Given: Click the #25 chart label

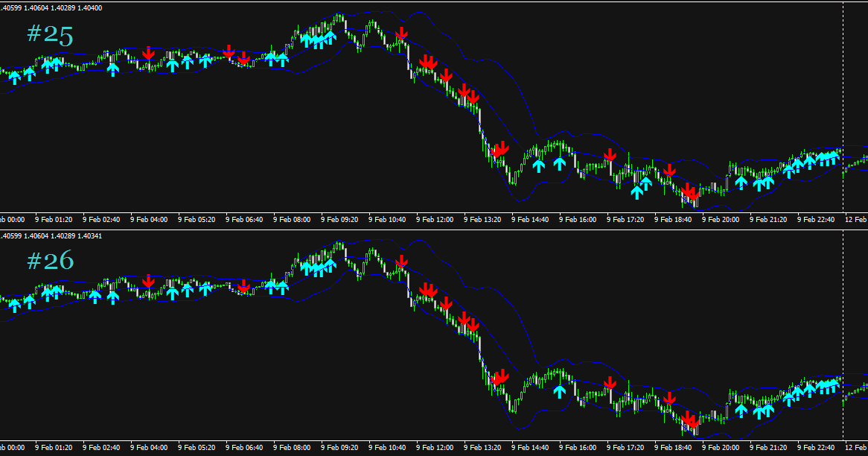Looking at the screenshot, I should [48, 34].
